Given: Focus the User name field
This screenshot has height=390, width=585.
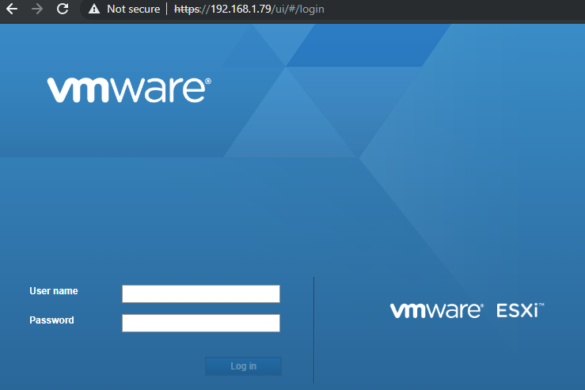Looking at the screenshot, I should point(201,294).
